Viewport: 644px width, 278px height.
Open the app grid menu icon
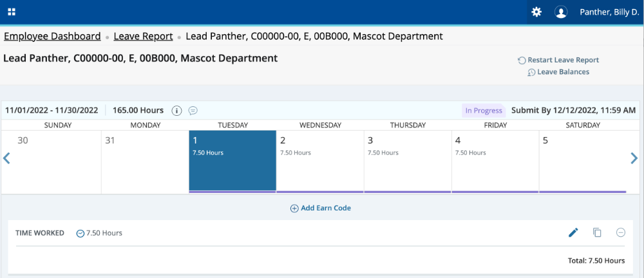coord(12,12)
